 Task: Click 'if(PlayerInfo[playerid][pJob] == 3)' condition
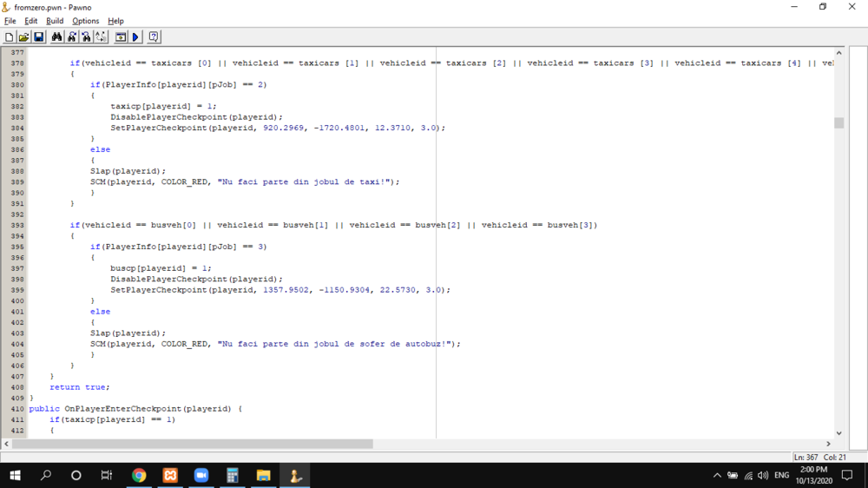pos(178,247)
